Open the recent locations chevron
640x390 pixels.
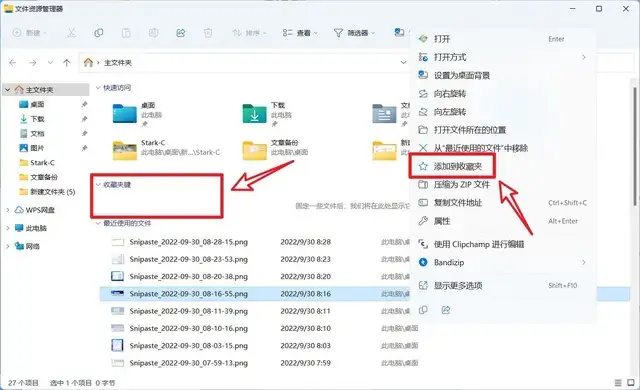(50, 62)
